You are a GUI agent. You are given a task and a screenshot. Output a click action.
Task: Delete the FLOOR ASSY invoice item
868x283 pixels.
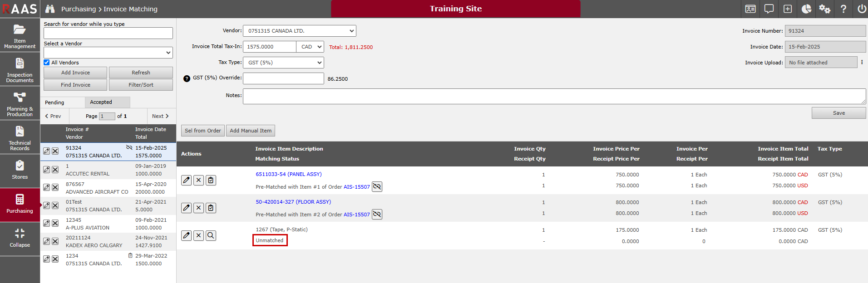(x=198, y=208)
